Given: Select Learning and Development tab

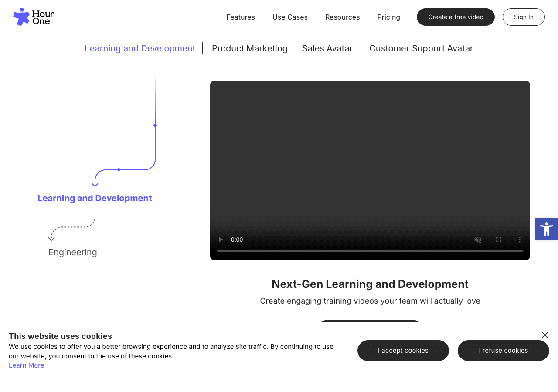Looking at the screenshot, I should [140, 48].
